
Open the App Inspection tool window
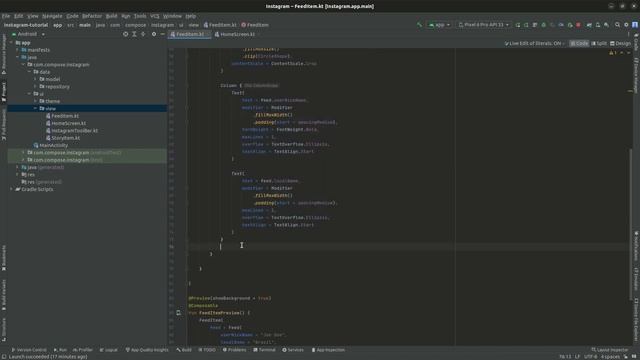[x=328, y=350]
